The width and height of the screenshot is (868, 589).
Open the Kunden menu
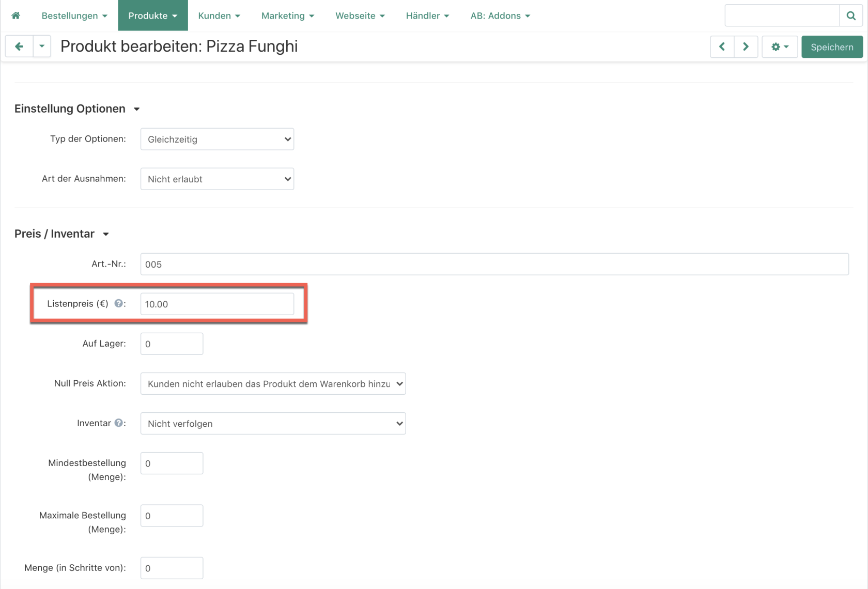219,16
